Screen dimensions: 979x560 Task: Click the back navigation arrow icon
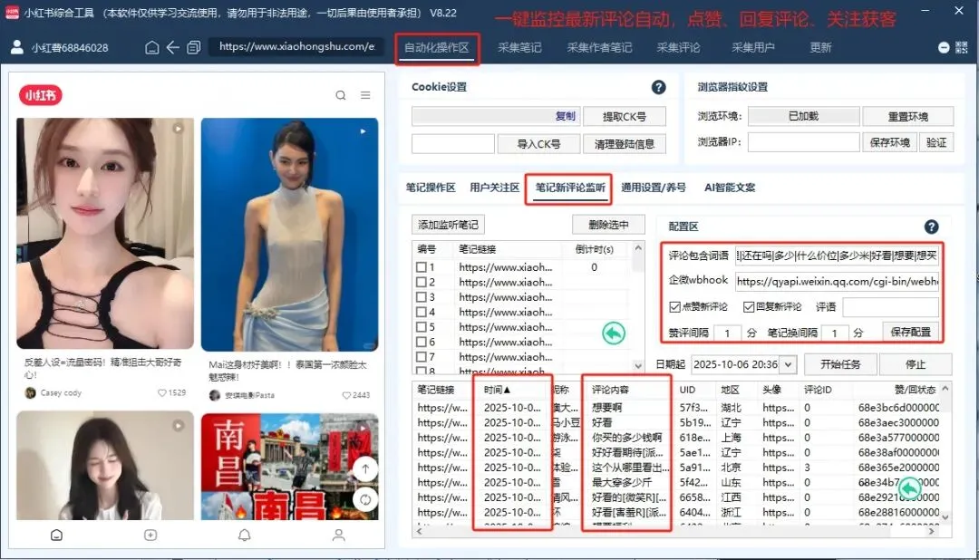[x=172, y=46]
